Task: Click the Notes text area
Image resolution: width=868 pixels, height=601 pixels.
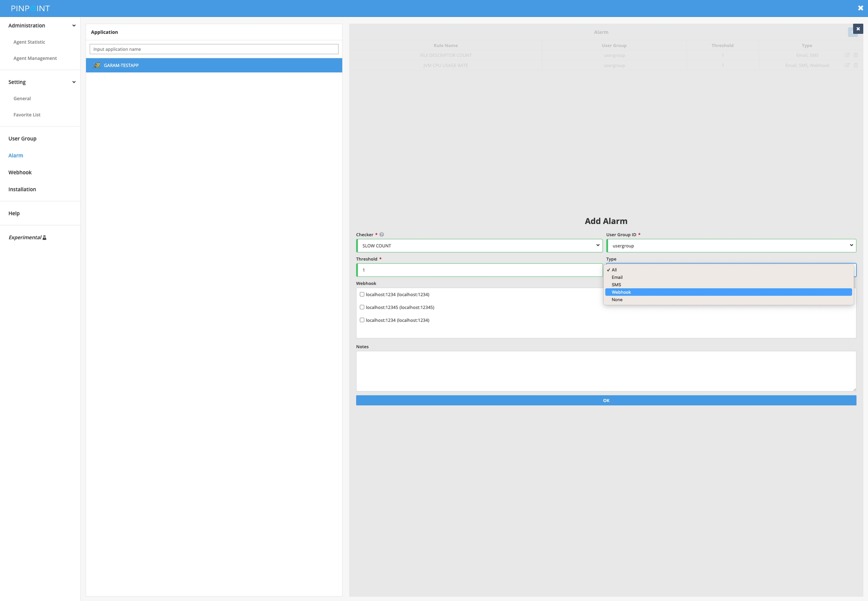Action: (x=606, y=371)
